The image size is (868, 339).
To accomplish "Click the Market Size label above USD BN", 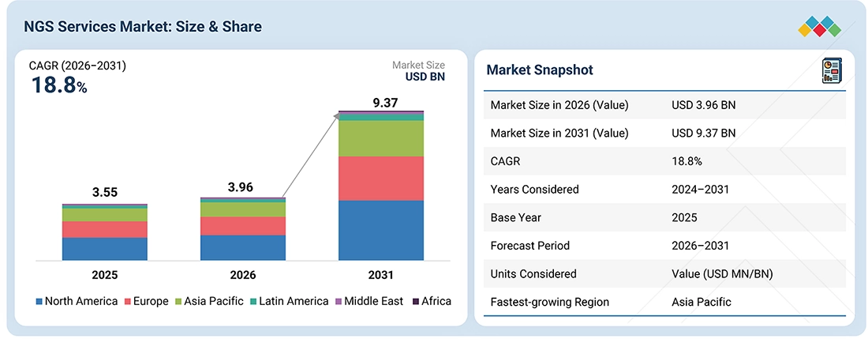I will click(x=418, y=66).
